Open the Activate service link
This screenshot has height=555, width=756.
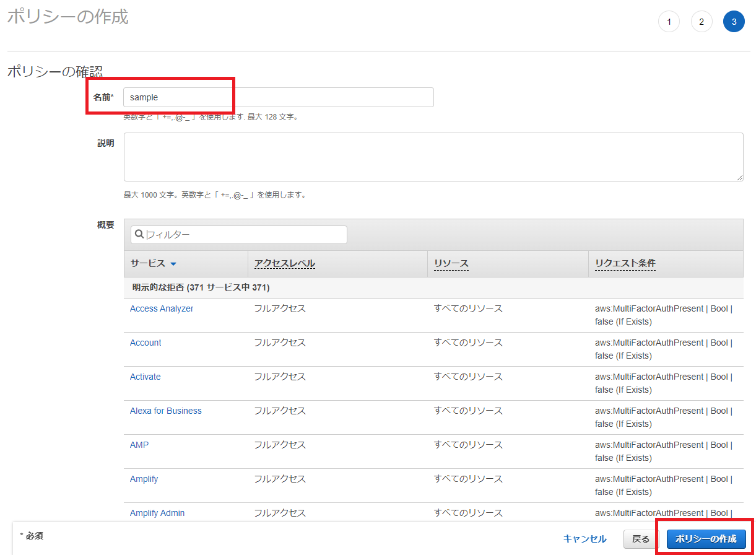pos(145,377)
